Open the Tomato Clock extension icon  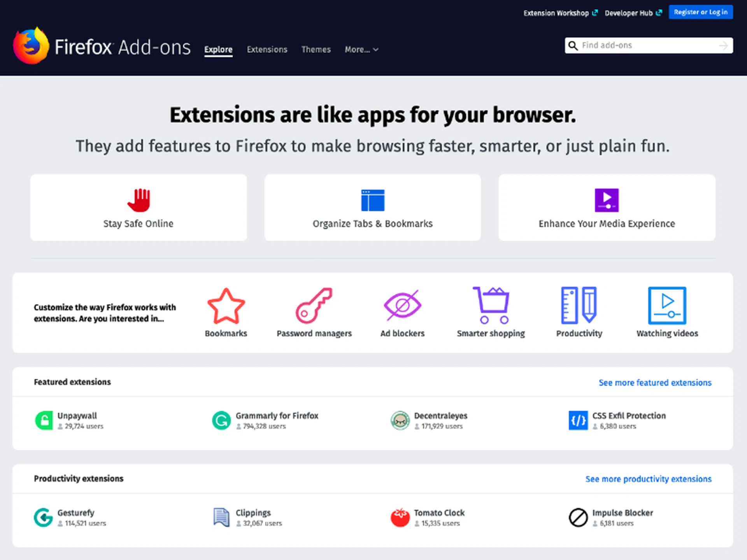coord(400,518)
